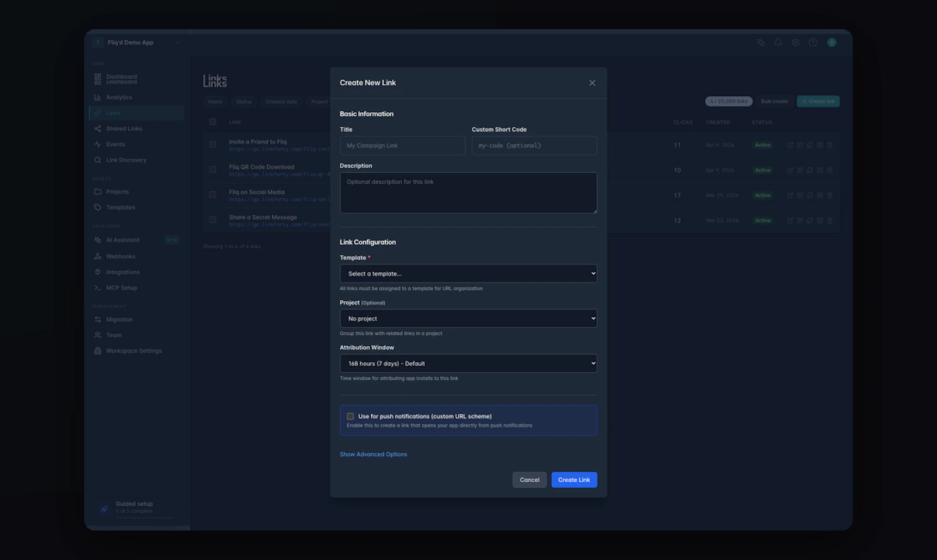
Task: Click Show Advanced Options
Action: pyautogui.click(x=373, y=454)
